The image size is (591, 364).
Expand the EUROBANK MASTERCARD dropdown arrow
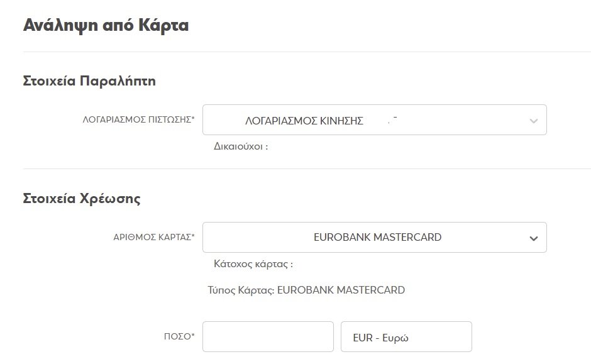point(533,238)
